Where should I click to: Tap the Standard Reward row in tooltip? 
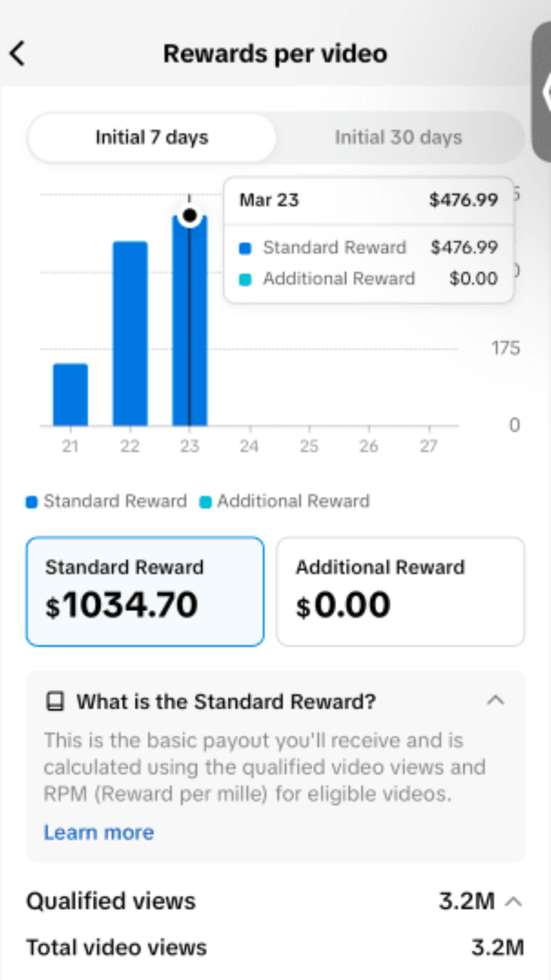coord(368,248)
